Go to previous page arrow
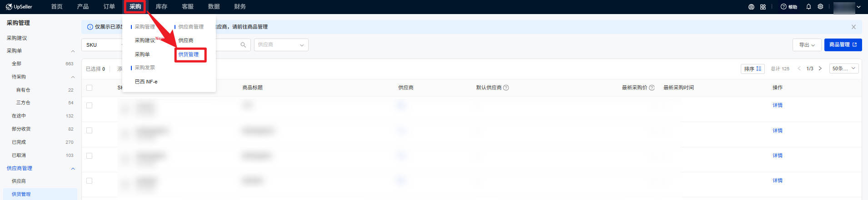868x200 pixels. click(x=799, y=68)
